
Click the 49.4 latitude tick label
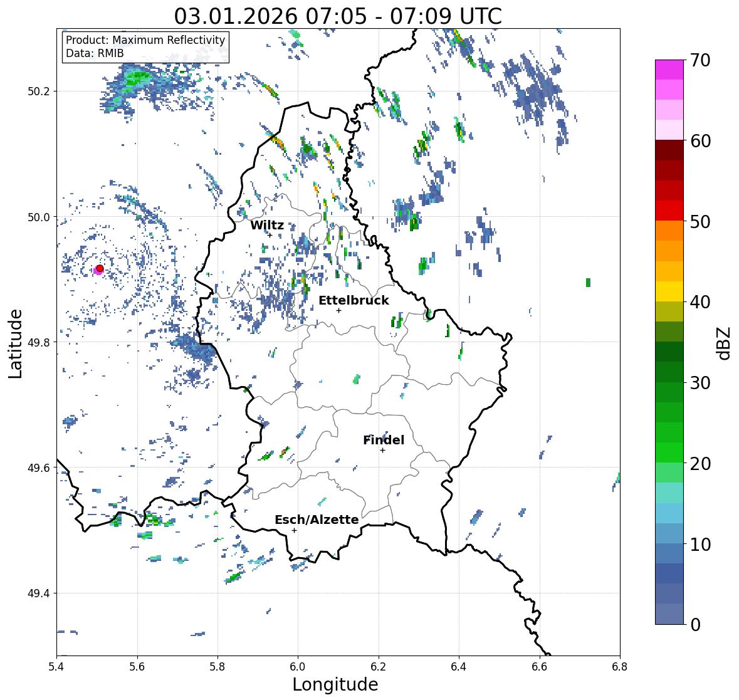[x=39, y=593]
